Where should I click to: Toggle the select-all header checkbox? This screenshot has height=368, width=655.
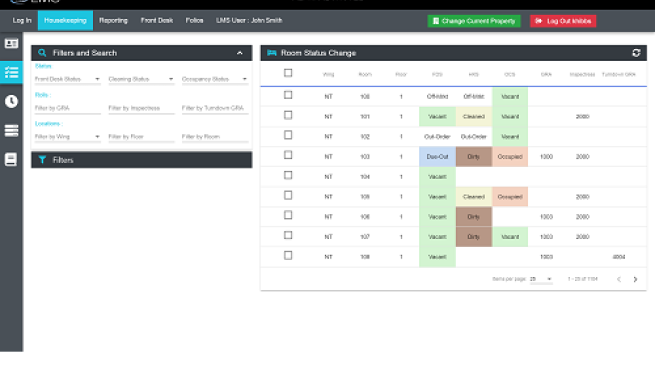point(288,73)
